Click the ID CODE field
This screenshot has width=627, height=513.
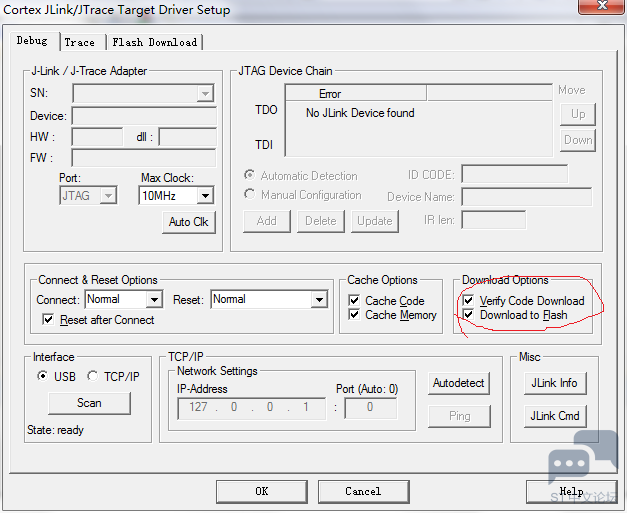[x=515, y=174]
